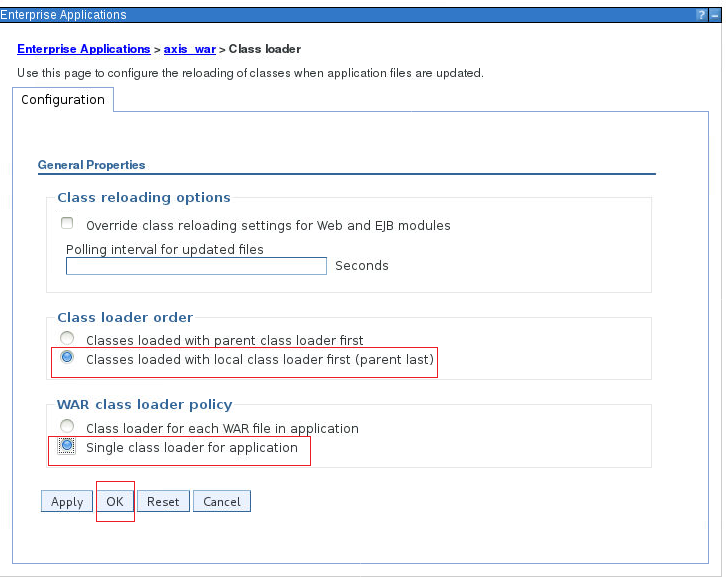Click the Reset button
This screenshot has height=587, width=726.
click(x=163, y=502)
